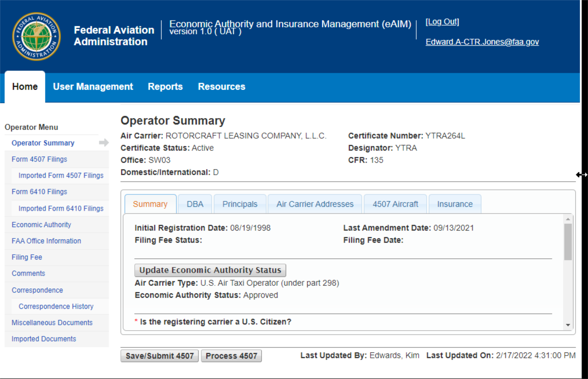
Task: Click the summary panel scrollbar thumb
Action: click(568, 242)
